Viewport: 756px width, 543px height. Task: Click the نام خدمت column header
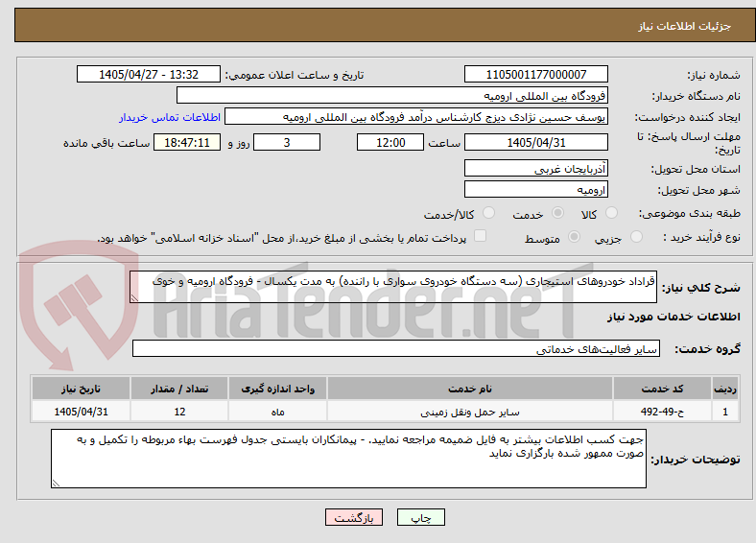pos(469,389)
